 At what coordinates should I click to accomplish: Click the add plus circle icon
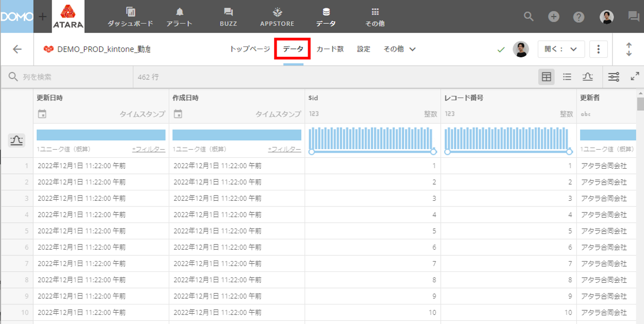tap(554, 17)
